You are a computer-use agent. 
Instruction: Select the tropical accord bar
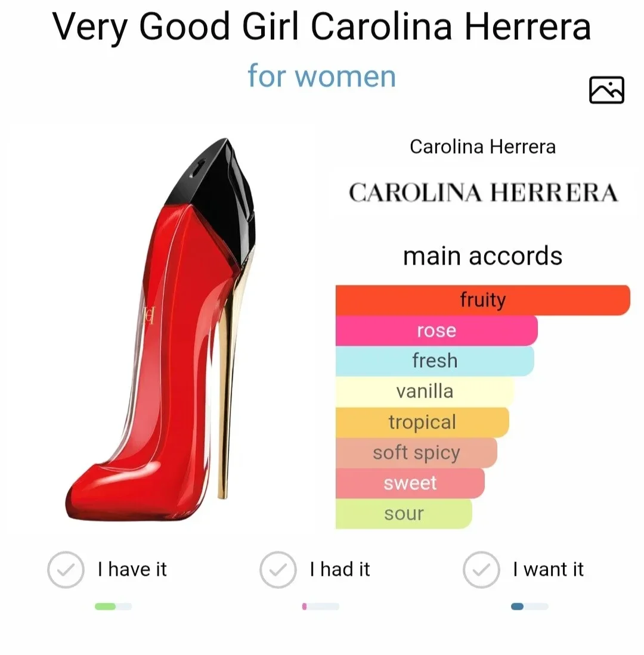coord(422,422)
